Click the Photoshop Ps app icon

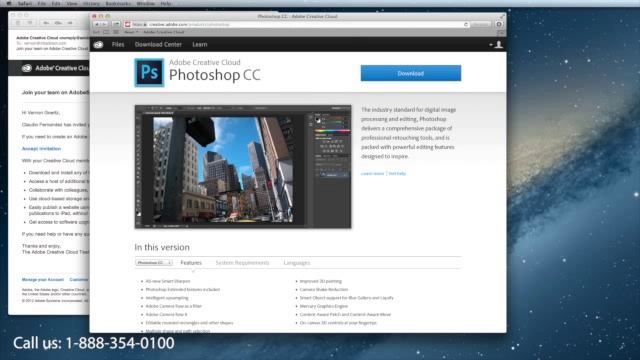[x=149, y=73]
